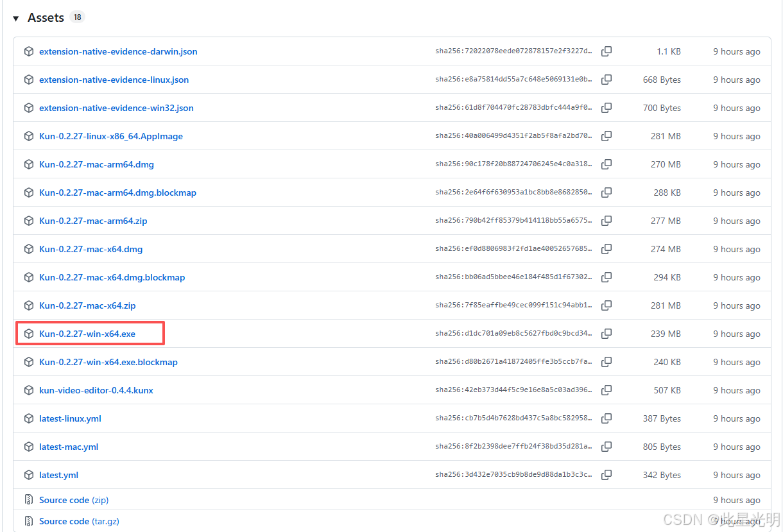Viewport: 783px width, 532px height.
Task: Copy SHA256 of Kun-0.2.27-mac-x64.zip
Action: point(607,305)
